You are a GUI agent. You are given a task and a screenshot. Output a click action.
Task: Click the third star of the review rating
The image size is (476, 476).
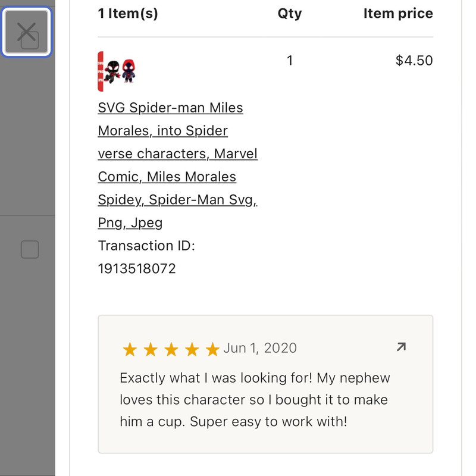(171, 349)
